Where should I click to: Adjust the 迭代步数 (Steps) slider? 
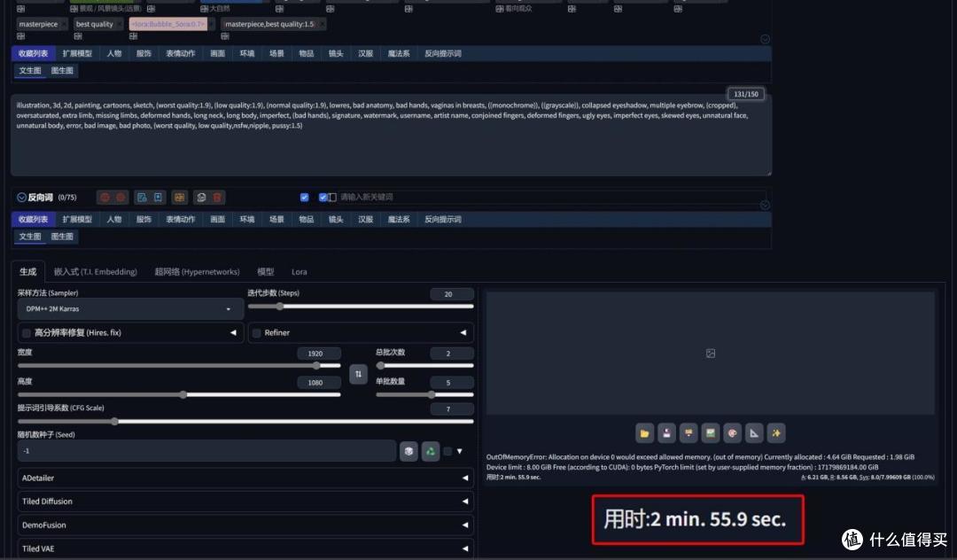point(360,307)
